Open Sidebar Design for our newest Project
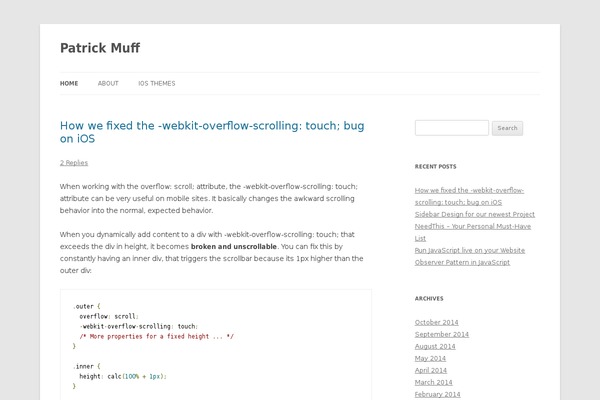The height and width of the screenshot is (400, 600). pyautogui.click(x=474, y=214)
